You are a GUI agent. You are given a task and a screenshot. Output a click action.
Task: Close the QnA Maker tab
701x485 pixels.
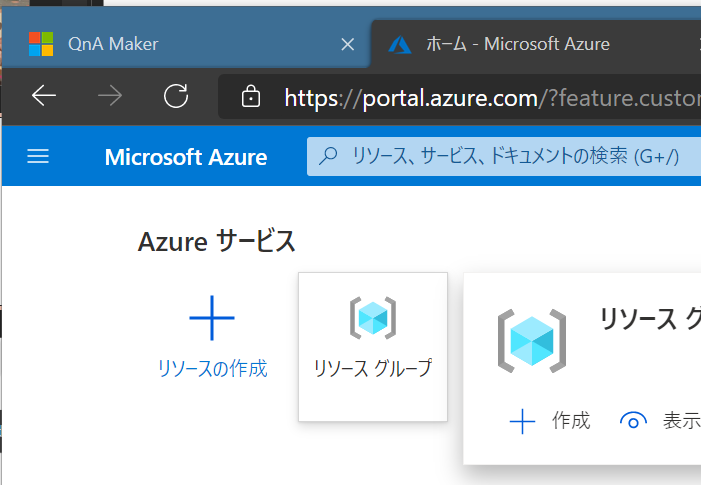[347, 44]
